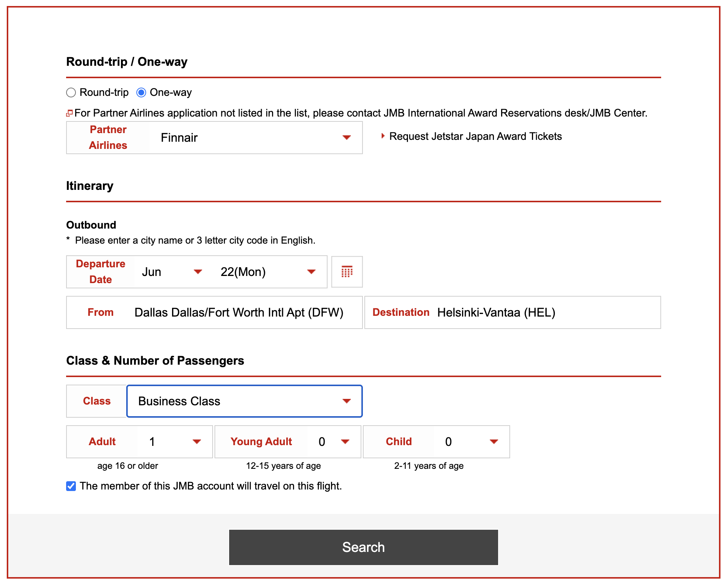Image resolution: width=728 pixels, height=585 pixels.
Task: Open Request Jetstar Japan Award Tickets link
Action: (476, 136)
